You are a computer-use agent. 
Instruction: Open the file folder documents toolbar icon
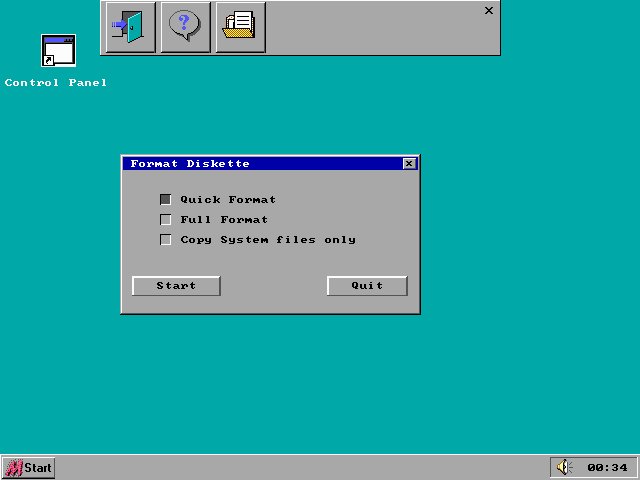240,27
